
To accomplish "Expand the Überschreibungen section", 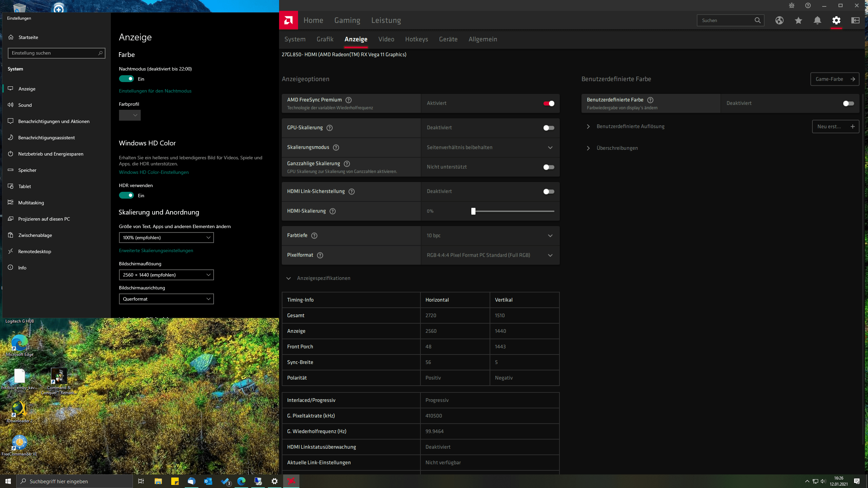I will tap(588, 148).
